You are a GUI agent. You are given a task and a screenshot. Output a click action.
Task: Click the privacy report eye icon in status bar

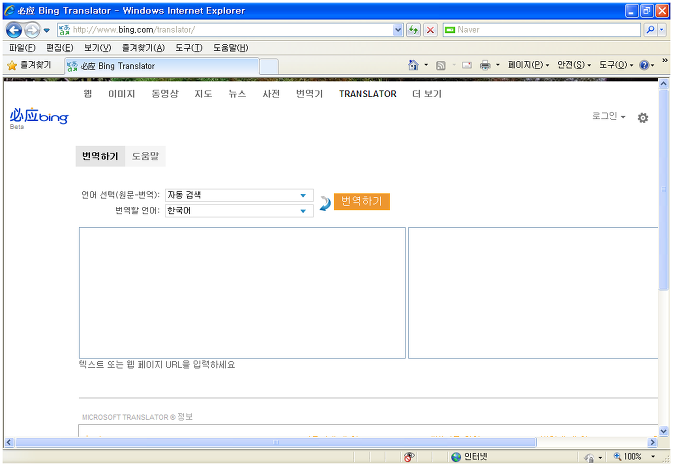409,457
